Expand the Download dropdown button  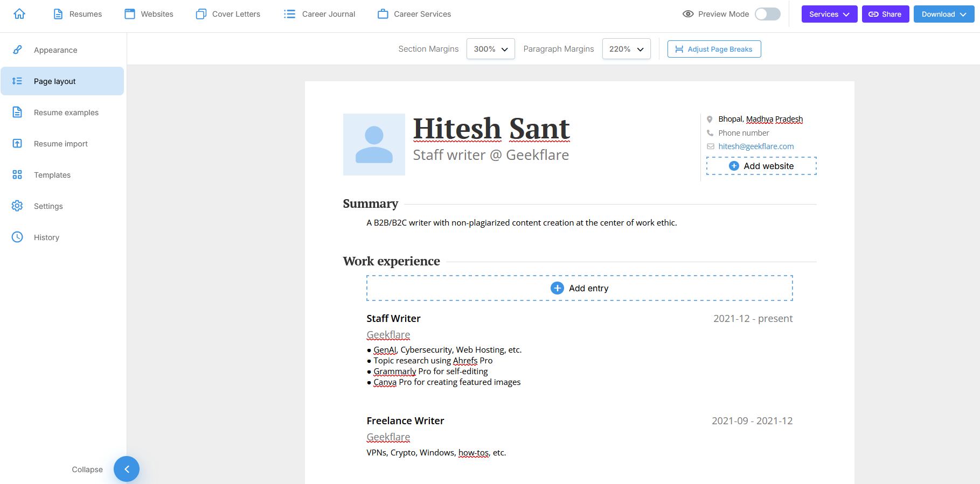(944, 14)
